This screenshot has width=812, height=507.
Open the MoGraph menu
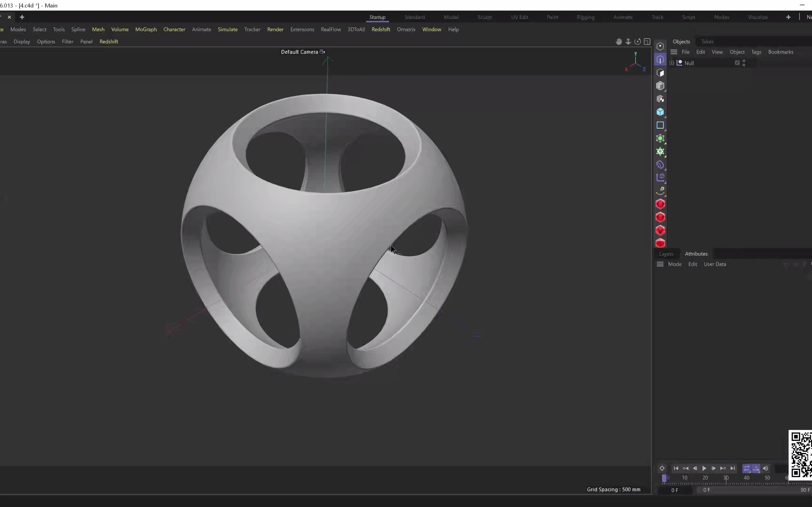(146, 30)
